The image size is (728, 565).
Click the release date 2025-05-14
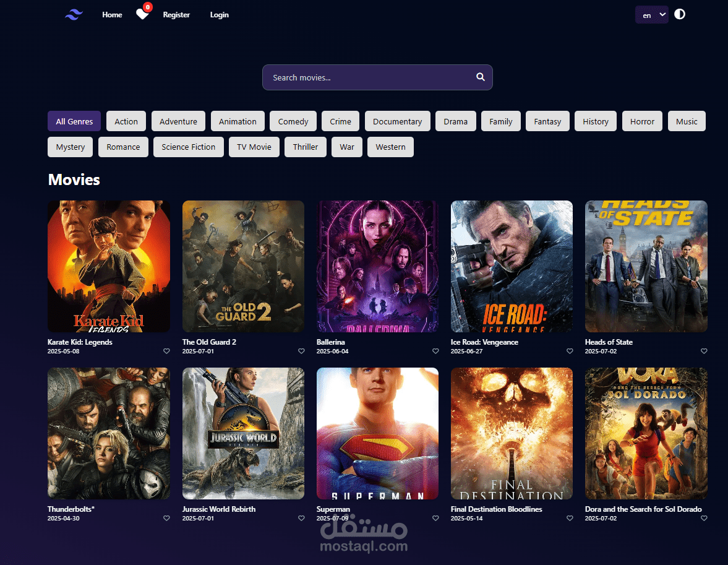point(466,518)
